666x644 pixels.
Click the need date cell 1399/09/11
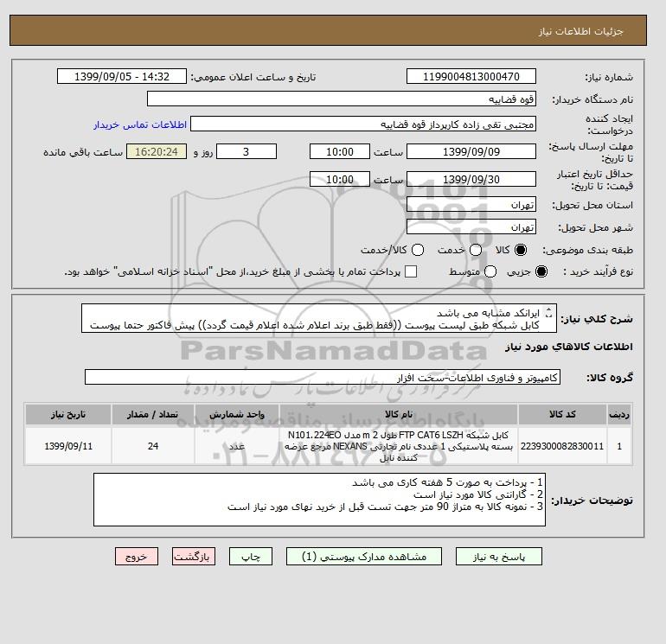click(68, 446)
